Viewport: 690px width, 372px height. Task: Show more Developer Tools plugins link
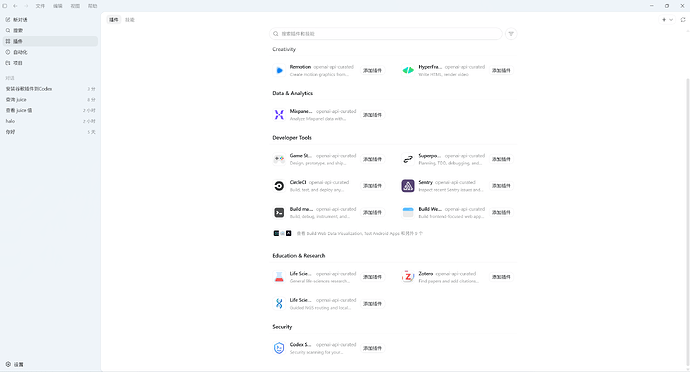[360, 233]
